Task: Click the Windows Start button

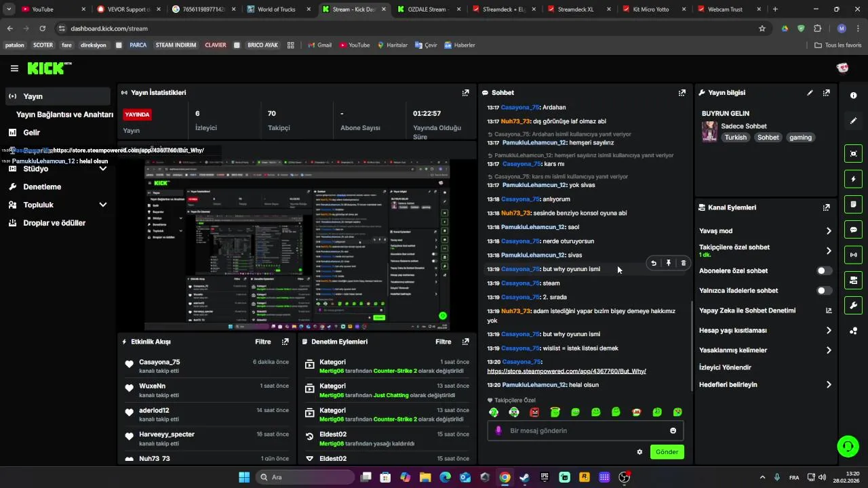Action: tap(244, 478)
